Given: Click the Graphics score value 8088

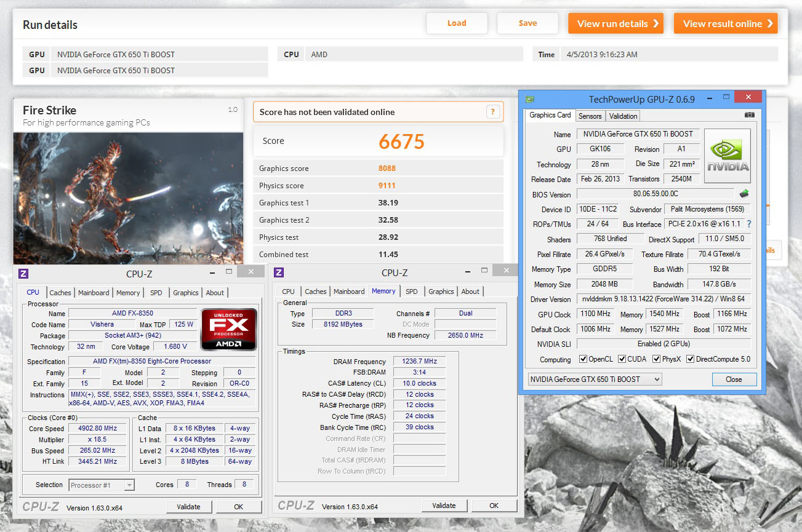Looking at the screenshot, I should click(x=387, y=168).
